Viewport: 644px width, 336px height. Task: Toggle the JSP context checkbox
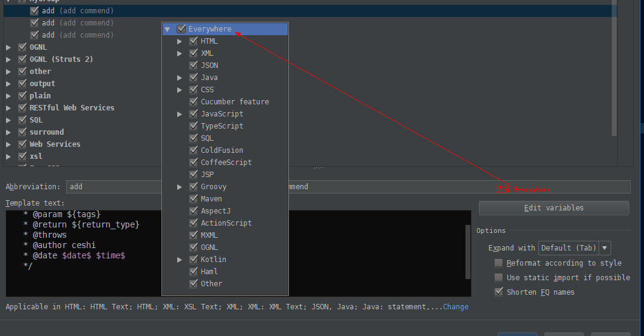194,174
